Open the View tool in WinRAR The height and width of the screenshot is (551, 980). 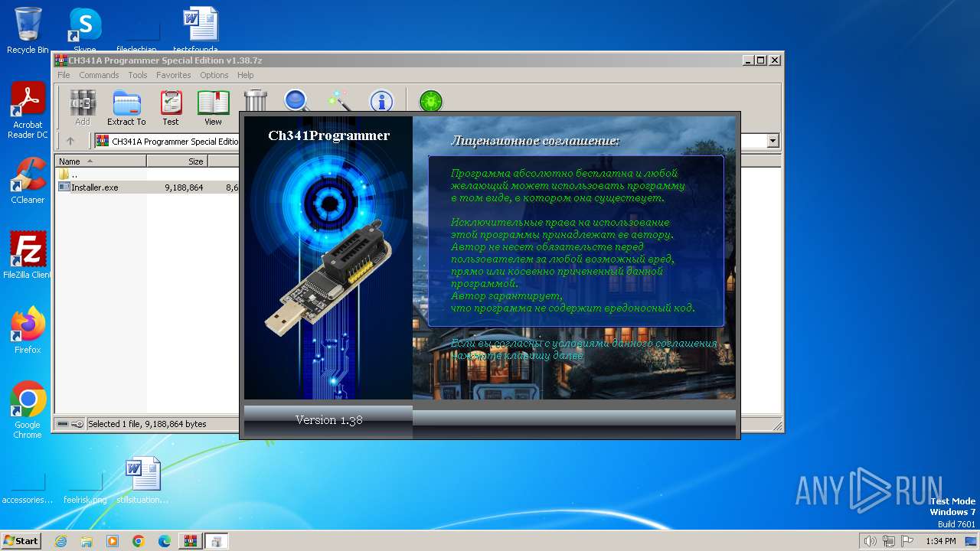pos(213,108)
